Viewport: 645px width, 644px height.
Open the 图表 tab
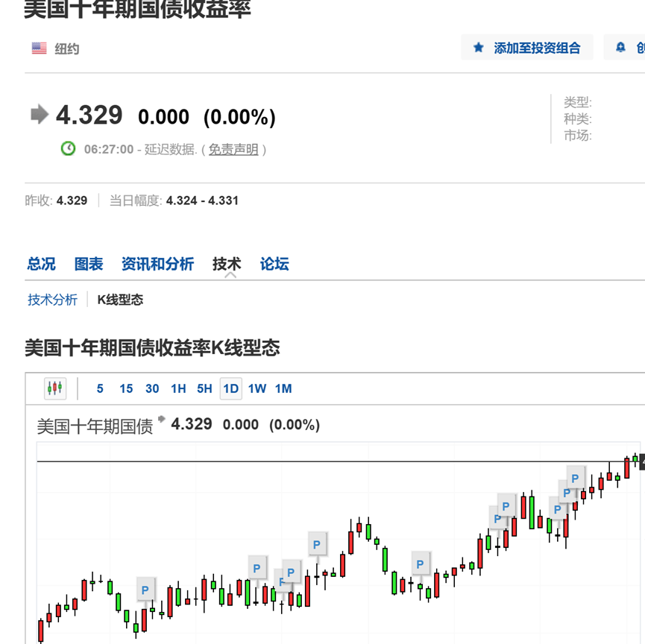pyautogui.click(x=89, y=264)
